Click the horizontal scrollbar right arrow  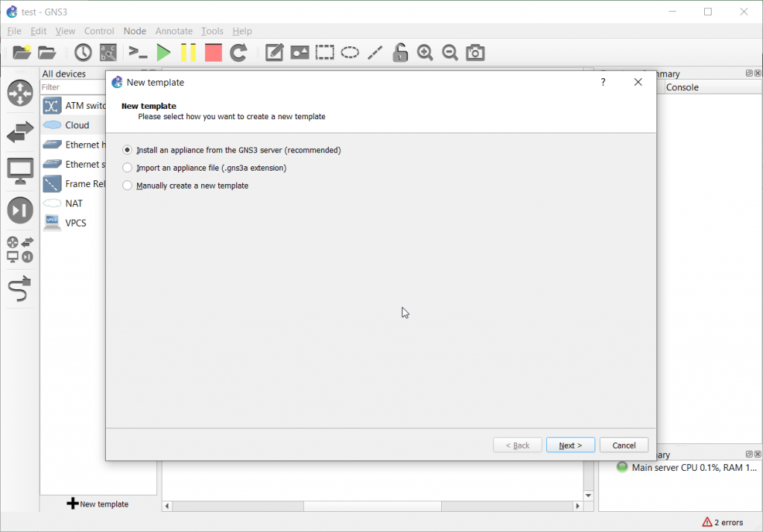[x=577, y=506]
